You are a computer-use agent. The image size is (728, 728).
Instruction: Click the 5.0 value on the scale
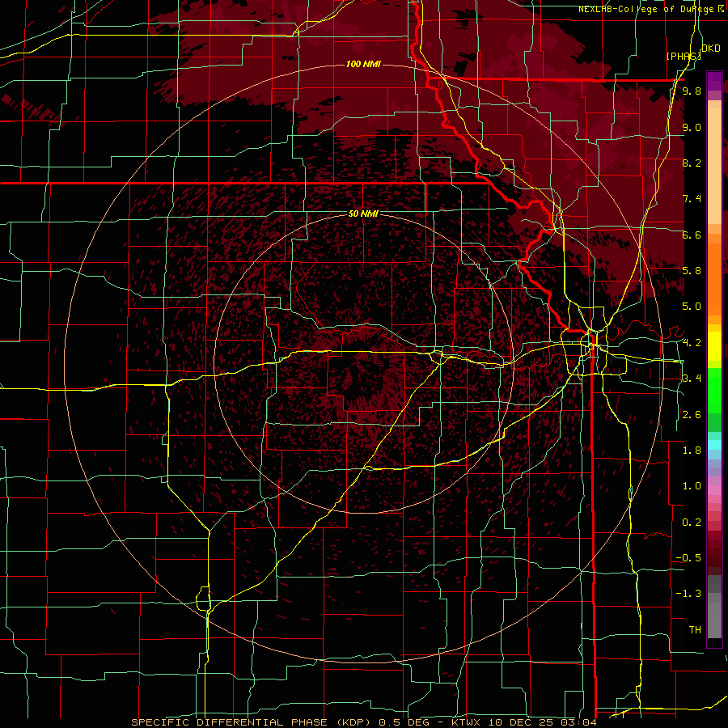[x=692, y=307]
